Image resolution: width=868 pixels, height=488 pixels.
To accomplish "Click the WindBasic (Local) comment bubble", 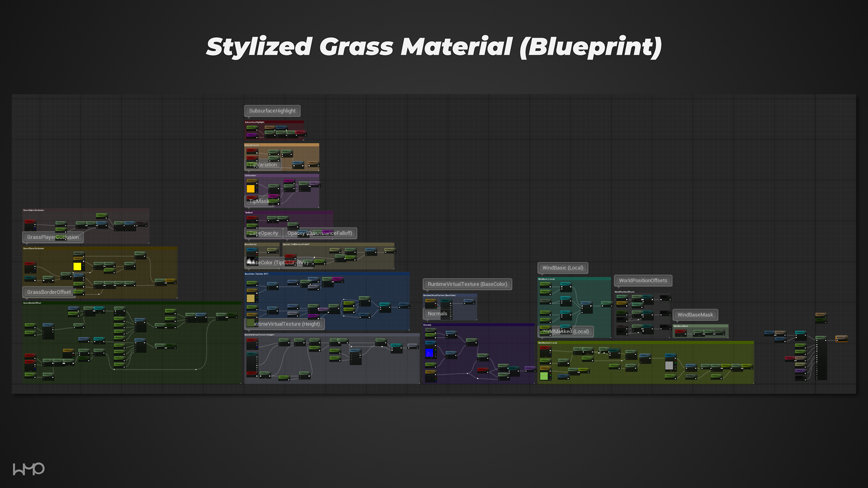I will (x=562, y=268).
